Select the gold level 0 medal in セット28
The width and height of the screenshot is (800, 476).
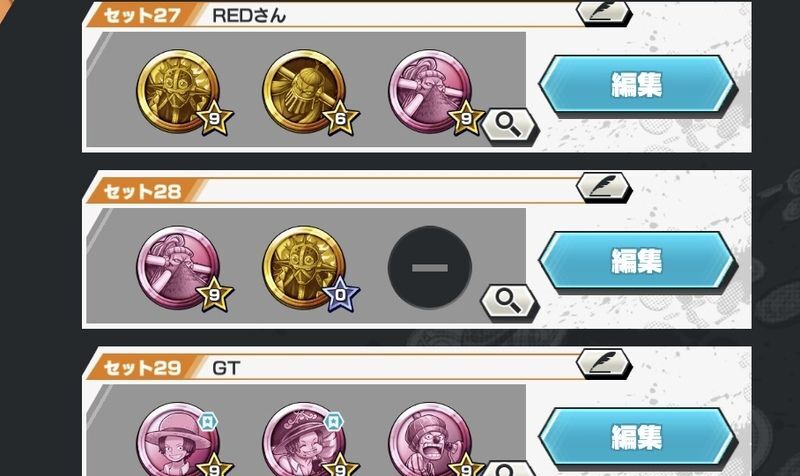tap(305, 268)
